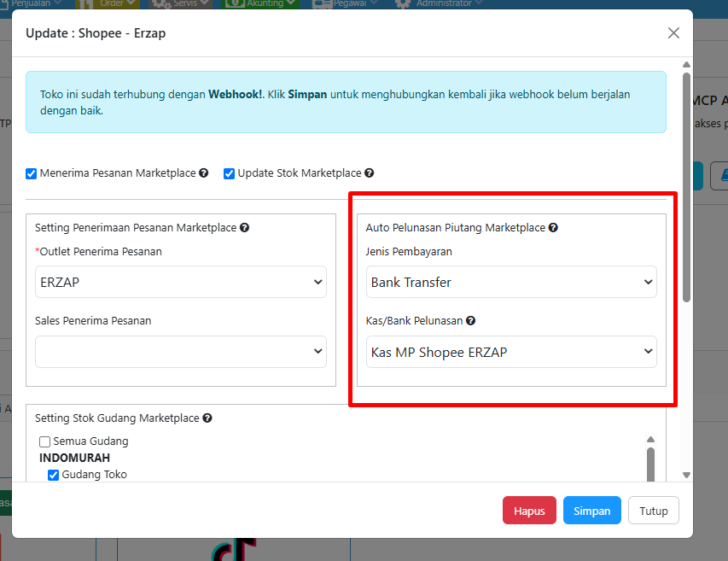
Task: Open Administrator menu in background navbar
Action: pyautogui.click(x=439, y=3)
